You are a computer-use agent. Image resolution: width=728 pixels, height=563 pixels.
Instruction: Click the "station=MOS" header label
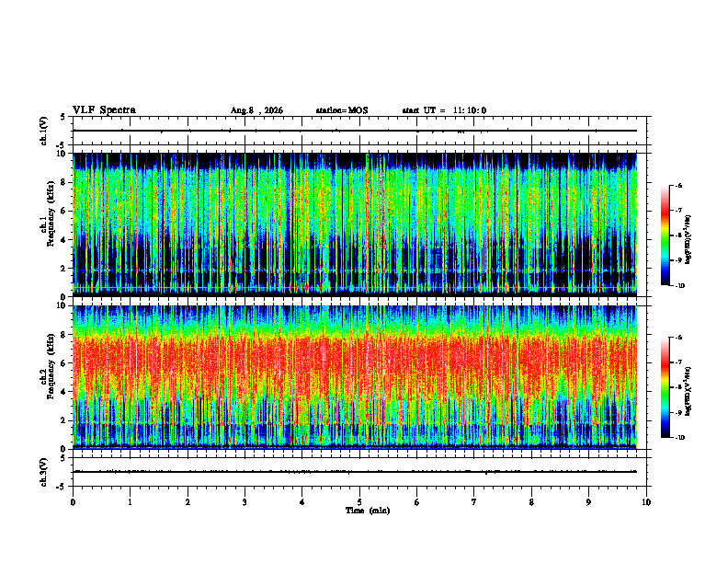pos(342,110)
